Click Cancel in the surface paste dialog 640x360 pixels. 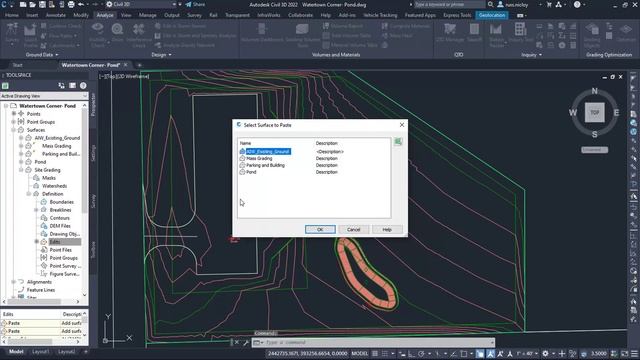click(x=353, y=229)
